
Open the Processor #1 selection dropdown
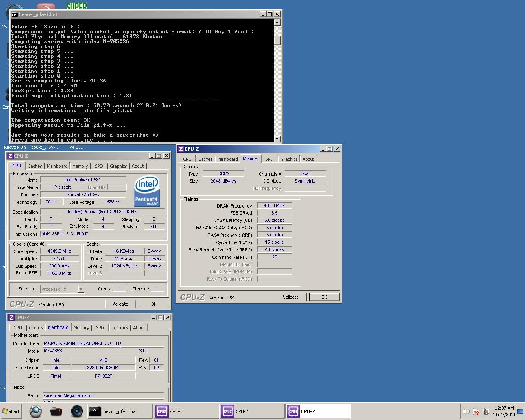[81, 289]
